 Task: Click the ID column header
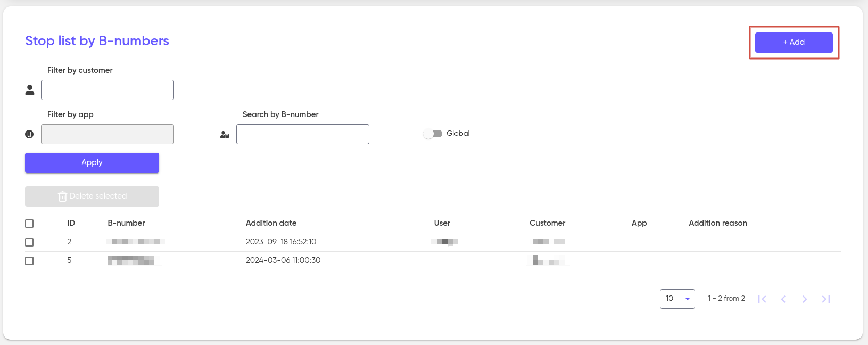(x=71, y=223)
